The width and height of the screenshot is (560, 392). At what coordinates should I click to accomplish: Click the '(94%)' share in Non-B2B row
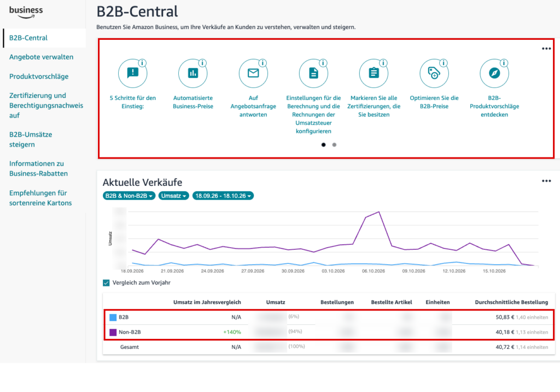pos(295,331)
